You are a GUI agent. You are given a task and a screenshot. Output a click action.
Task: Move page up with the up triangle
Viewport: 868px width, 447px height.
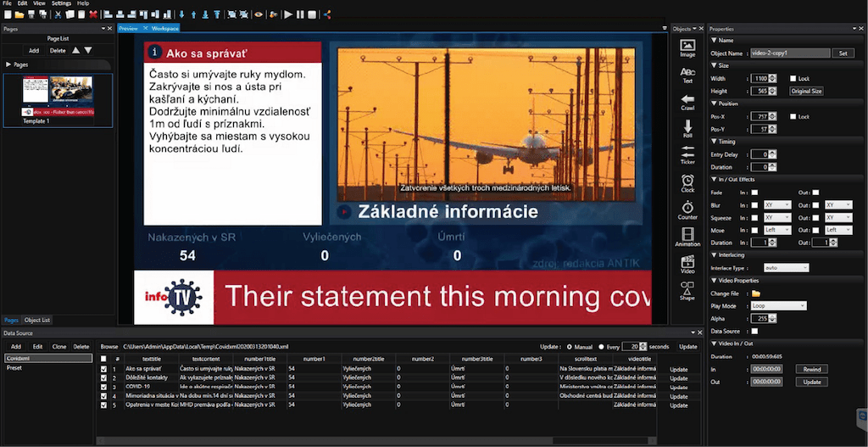click(75, 50)
